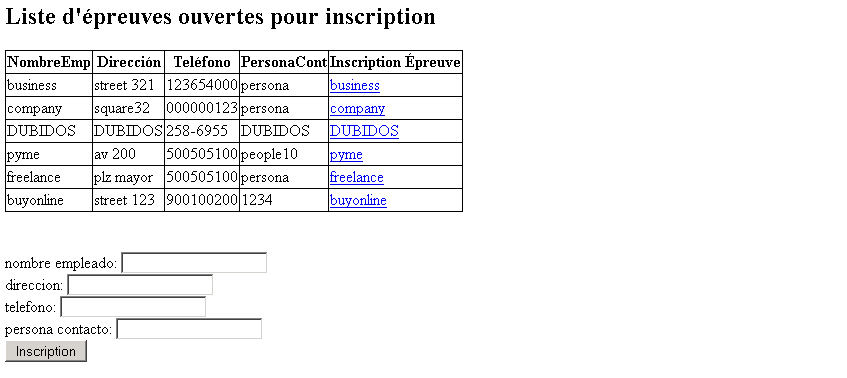Open the business inscription link

point(354,85)
